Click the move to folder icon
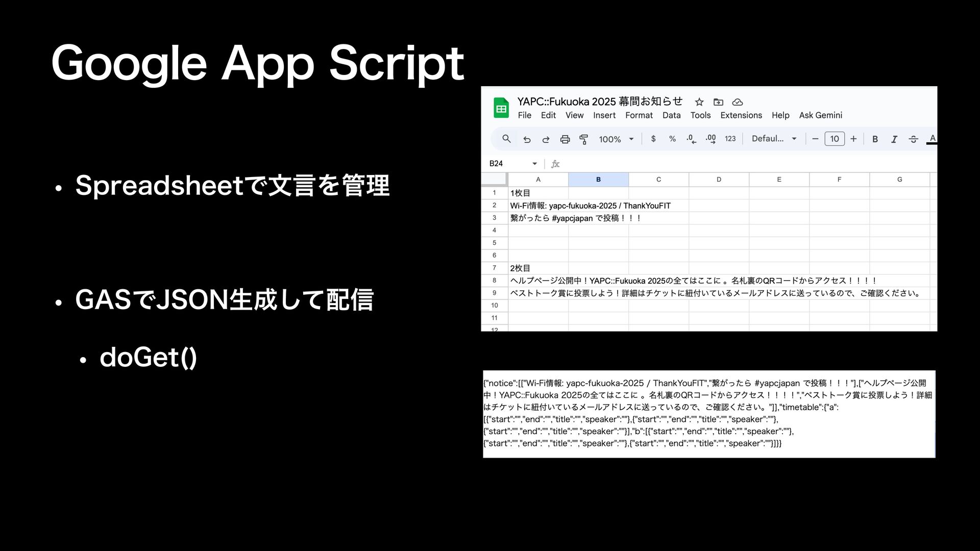Image resolution: width=980 pixels, height=551 pixels. (x=718, y=102)
